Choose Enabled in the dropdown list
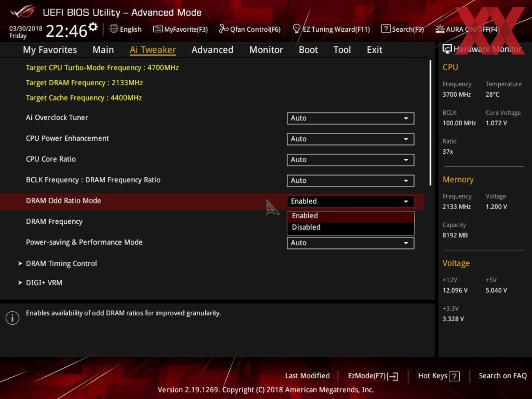Screen dimensions: 532x399 point(350,216)
